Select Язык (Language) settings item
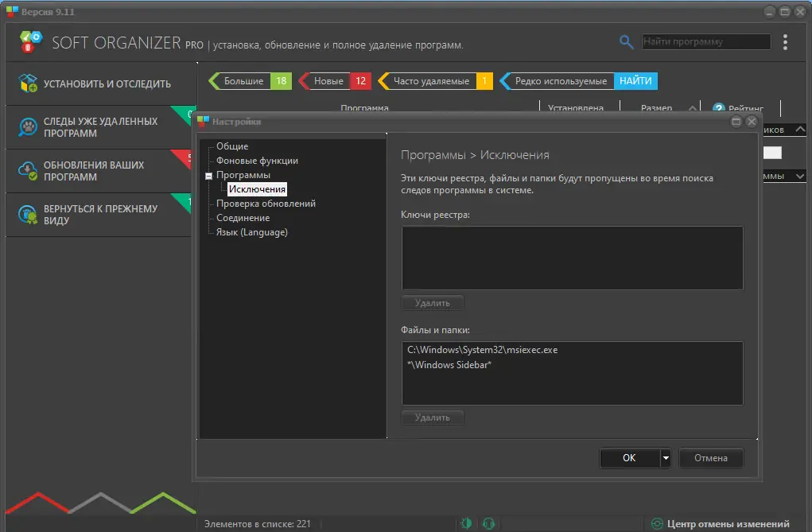 click(251, 232)
